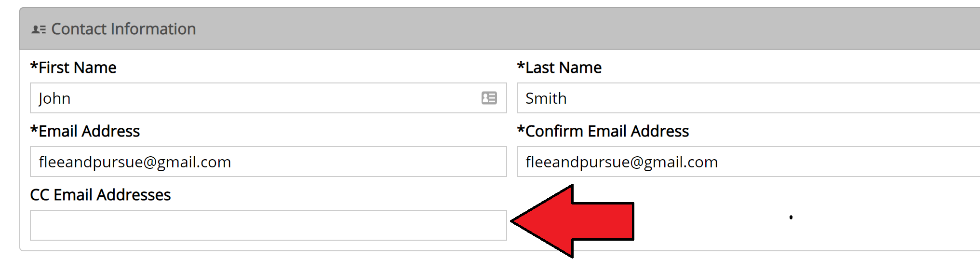980x259 pixels.
Task: Click the contact card icon beside Contact Information
Action: pos(39,30)
